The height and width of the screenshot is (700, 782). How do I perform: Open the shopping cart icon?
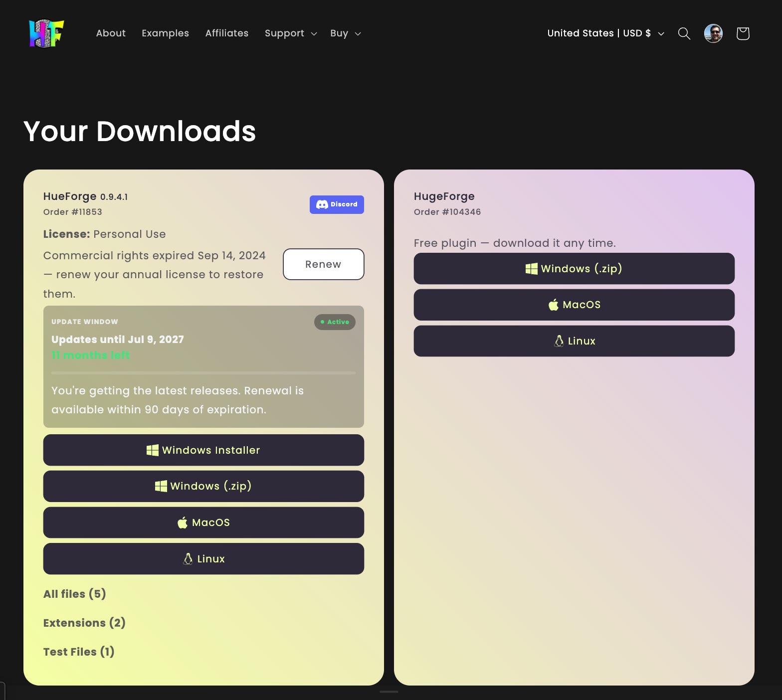[x=743, y=33]
